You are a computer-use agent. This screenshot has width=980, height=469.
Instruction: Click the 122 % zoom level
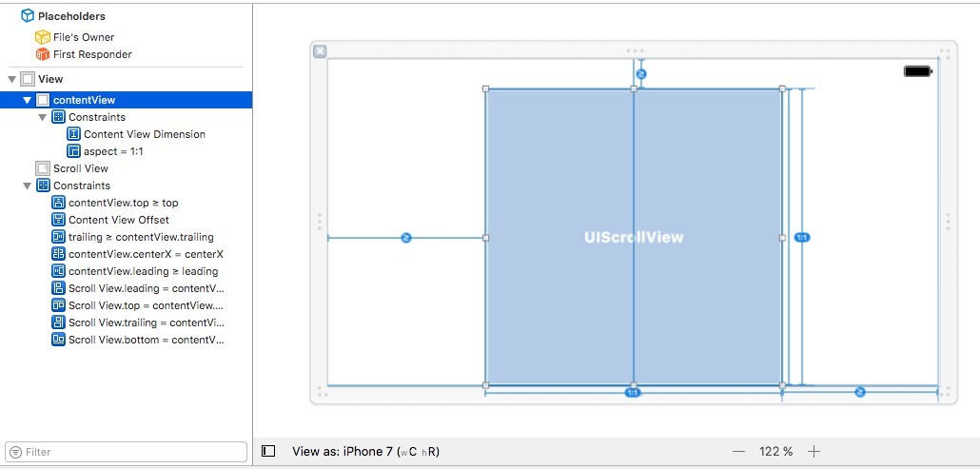click(x=775, y=452)
